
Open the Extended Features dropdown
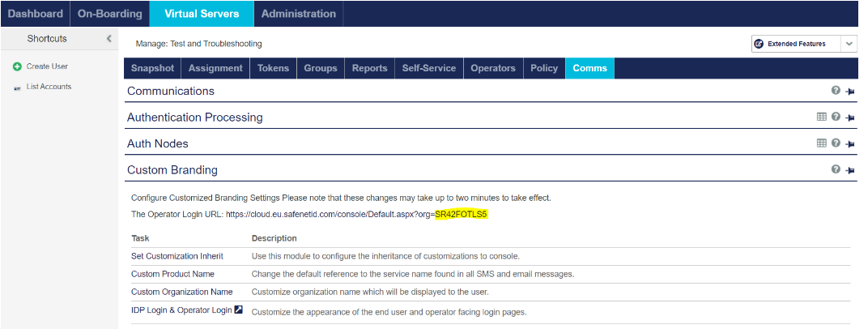(x=849, y=44)
